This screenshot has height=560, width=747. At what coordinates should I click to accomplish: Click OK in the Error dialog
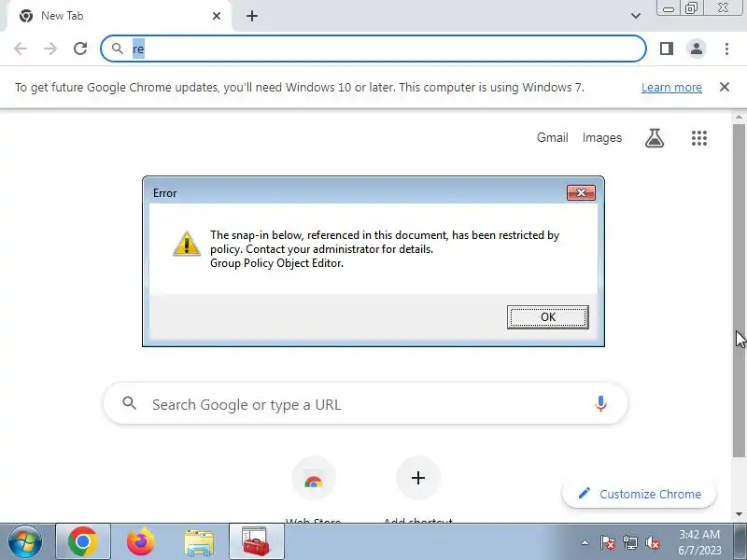pos(548,317)
